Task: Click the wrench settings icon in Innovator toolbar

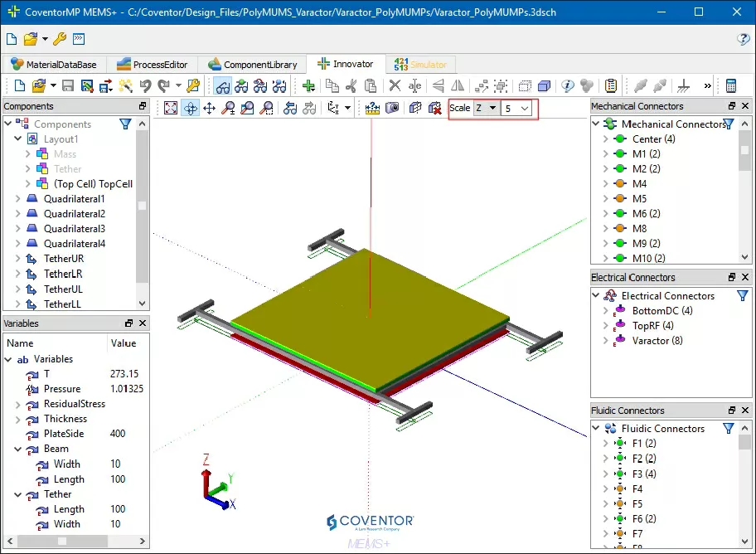Action: pyautogui.click(x=193, y=86)
